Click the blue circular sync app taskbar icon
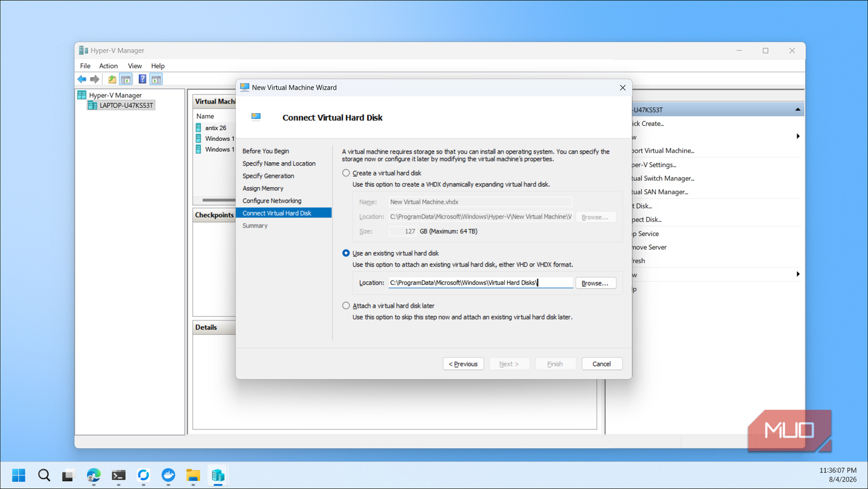Viewport: 868px width, 489px height. 143,475
